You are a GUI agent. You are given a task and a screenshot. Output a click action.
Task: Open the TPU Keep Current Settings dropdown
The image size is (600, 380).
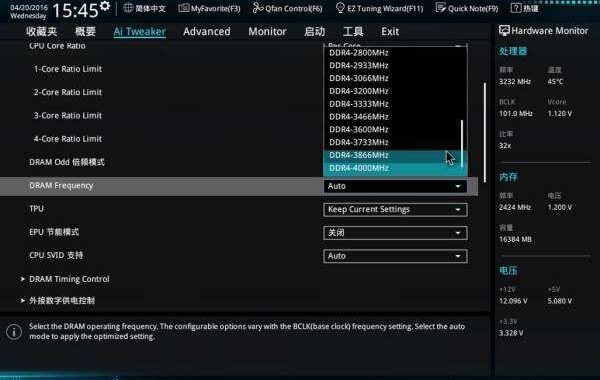(x=395, y=210)
